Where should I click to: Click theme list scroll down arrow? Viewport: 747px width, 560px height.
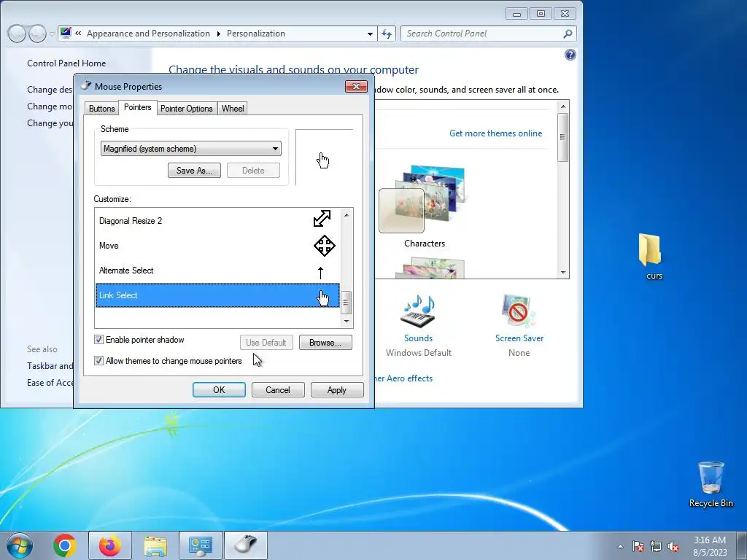563,273
